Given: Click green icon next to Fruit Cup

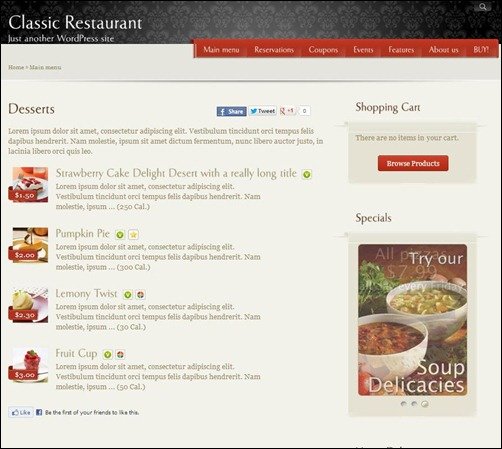Looking at the screenshot, I should [107, 354].
